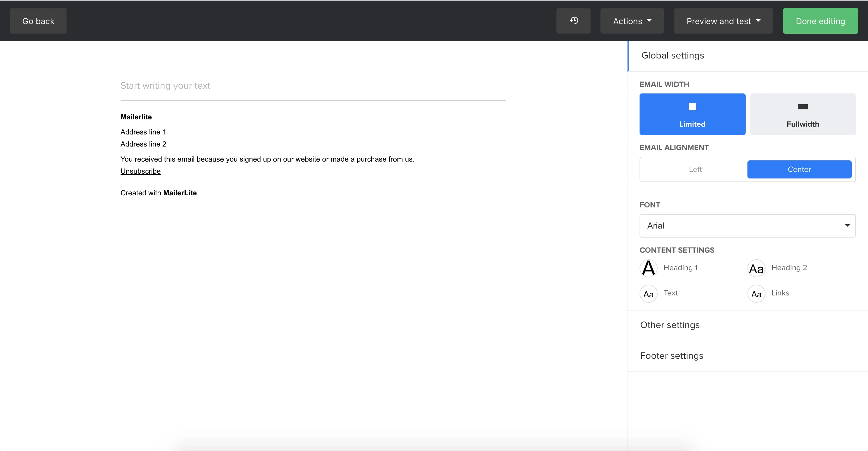This screenshot has height=451, width=868.
Task: Set email alignment to Left
Action: pos(695,169)
